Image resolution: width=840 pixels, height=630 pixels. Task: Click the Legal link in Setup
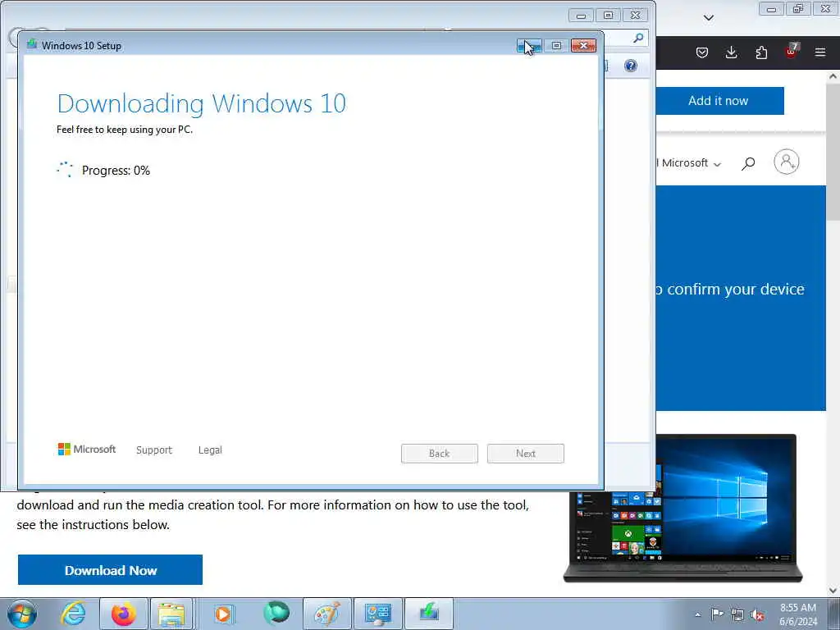point(210,450)
